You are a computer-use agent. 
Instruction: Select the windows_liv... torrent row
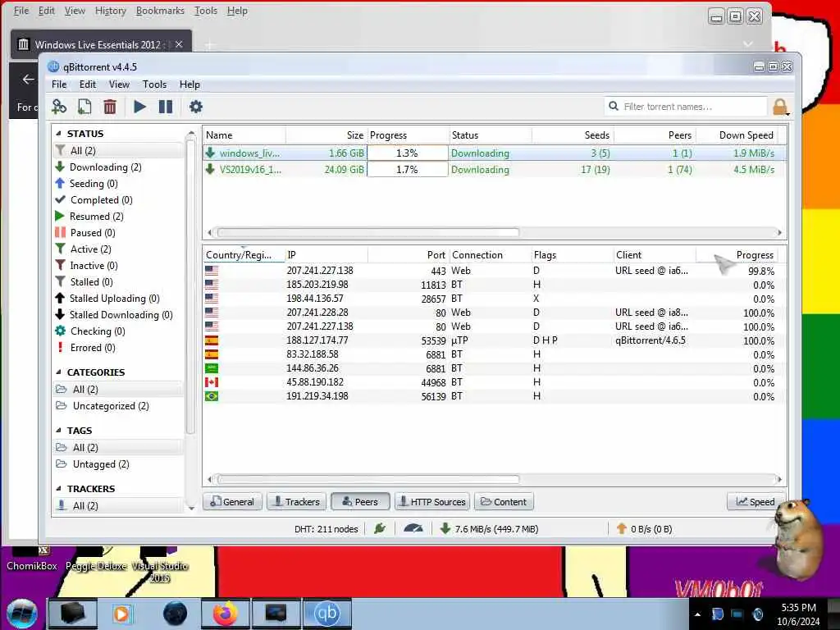[495, 153]
